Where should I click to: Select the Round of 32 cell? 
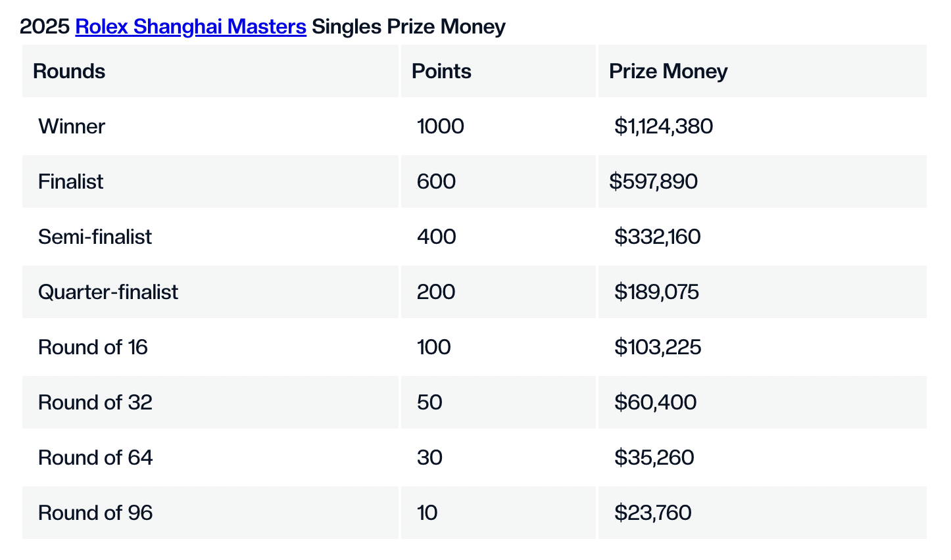[95, 402]
